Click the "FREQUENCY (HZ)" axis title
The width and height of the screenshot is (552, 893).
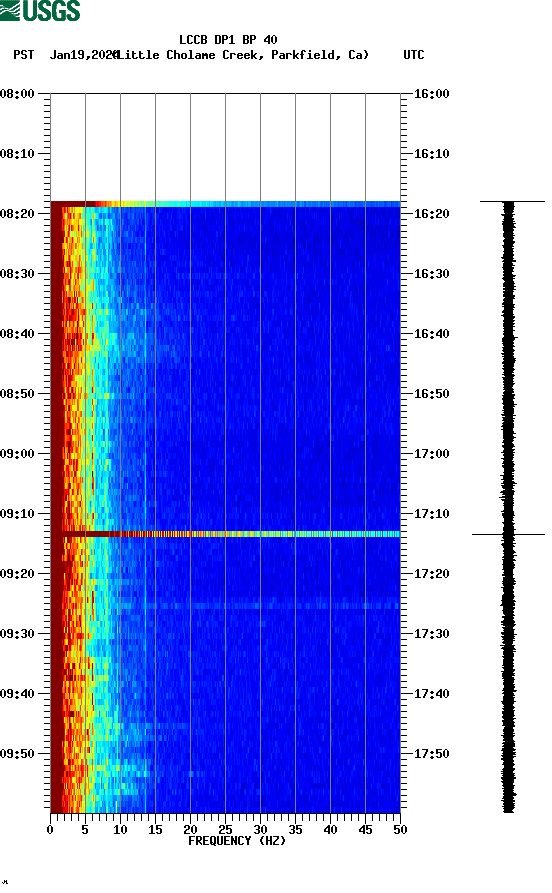click(236, 841)
